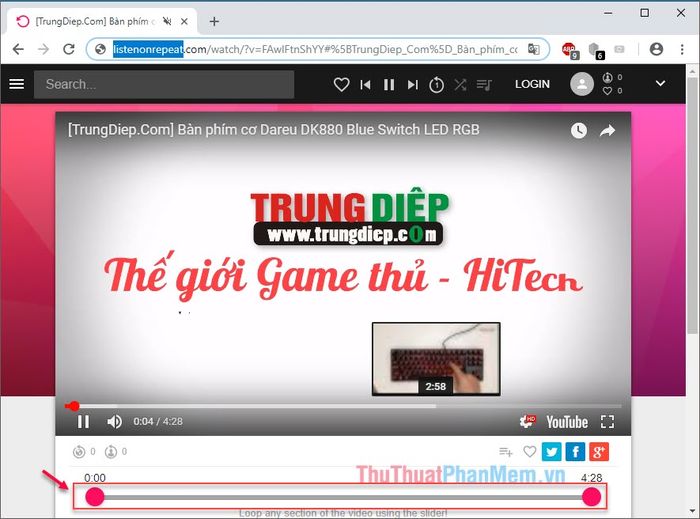Favorite the video with the header heart icon
700x519 pixels.
pyautogui.click(x=342, y=84)
